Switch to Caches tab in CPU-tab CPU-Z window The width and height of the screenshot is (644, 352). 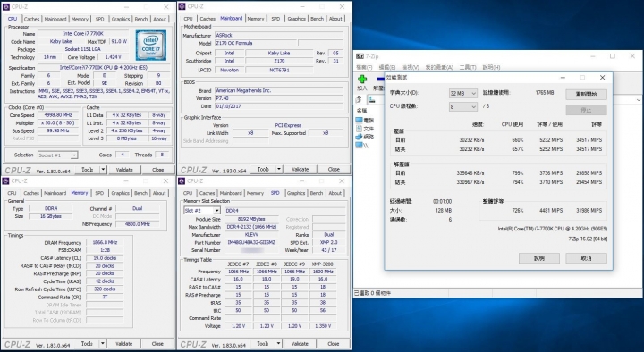(x=31, y=20)
